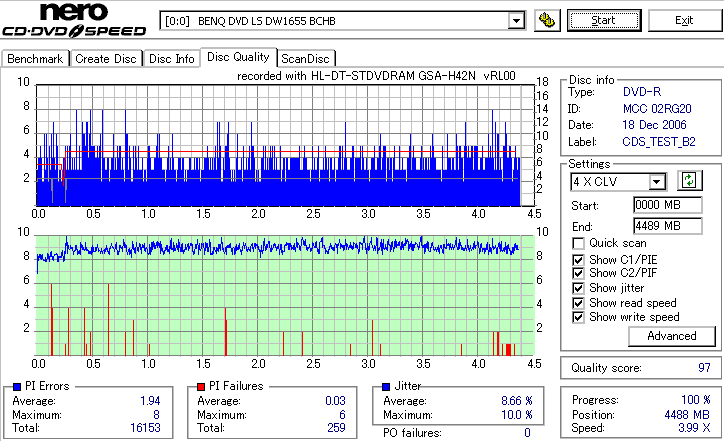Click the PO failures value 0

click(x=527, y=433)
